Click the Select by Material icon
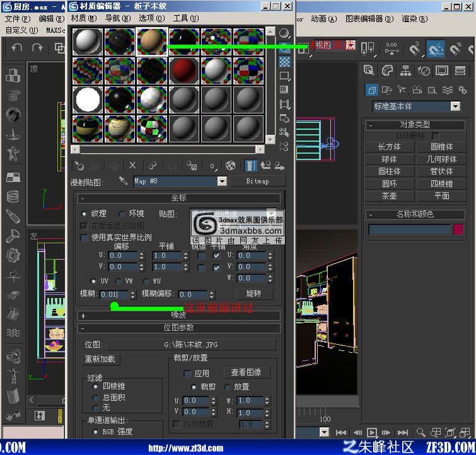This screenshot has width=476, height=455. pyautogui.click(x=284, y=132)
